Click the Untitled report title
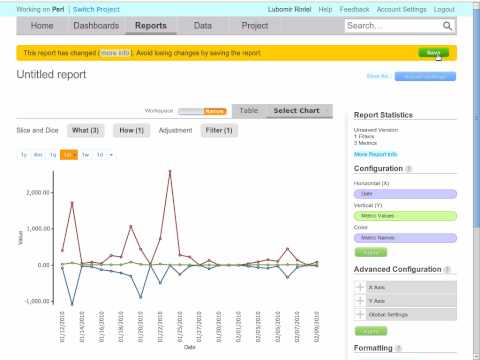The width and height of the screenshot is (480, 360). tap(51, 74)
